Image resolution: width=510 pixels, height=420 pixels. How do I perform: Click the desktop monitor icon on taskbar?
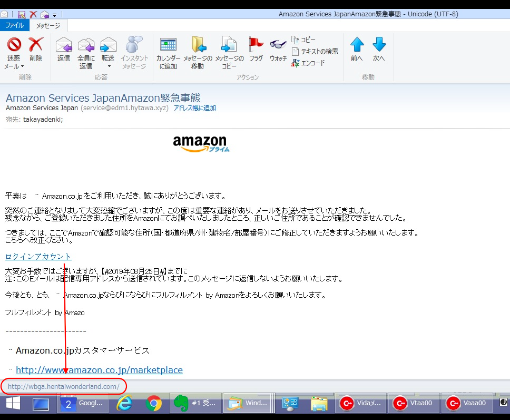(x=41, y=404)
